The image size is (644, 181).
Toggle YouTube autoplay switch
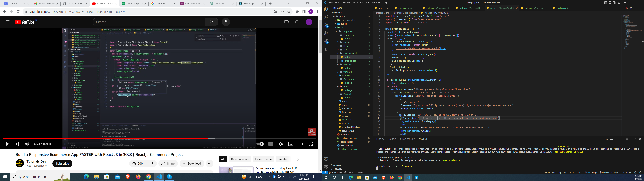[x=260, y=144]
